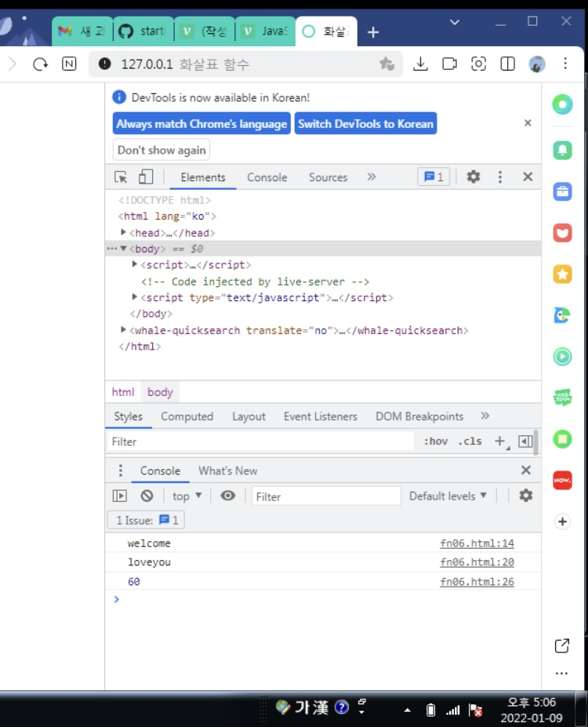Toggle the device toolbar icon
The height and width of the screenshot is (727, 588).
146,176
